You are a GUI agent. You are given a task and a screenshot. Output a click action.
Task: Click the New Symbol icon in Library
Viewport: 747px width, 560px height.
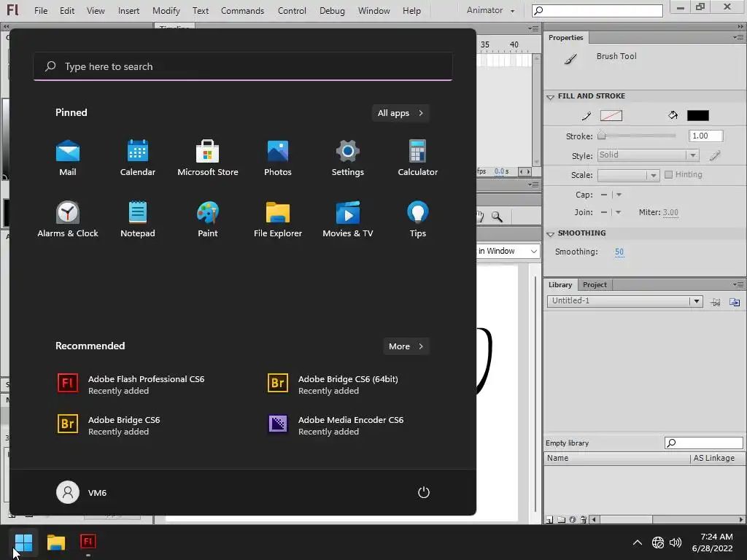549,519
